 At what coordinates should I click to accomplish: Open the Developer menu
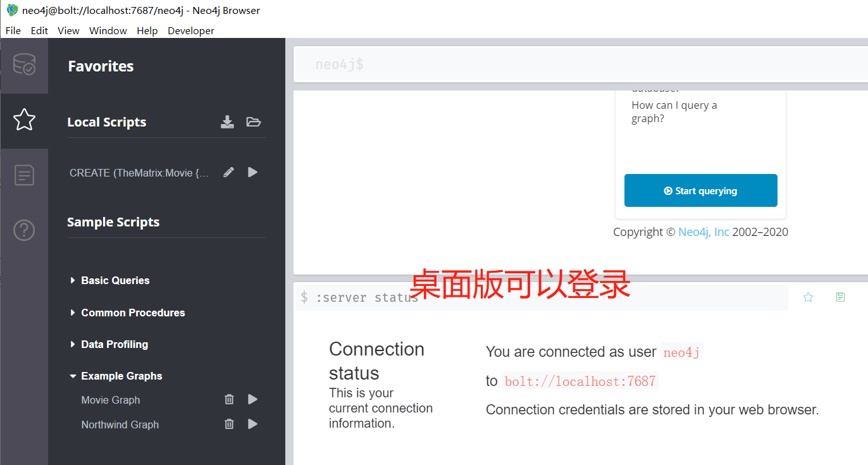pos(191,30)
